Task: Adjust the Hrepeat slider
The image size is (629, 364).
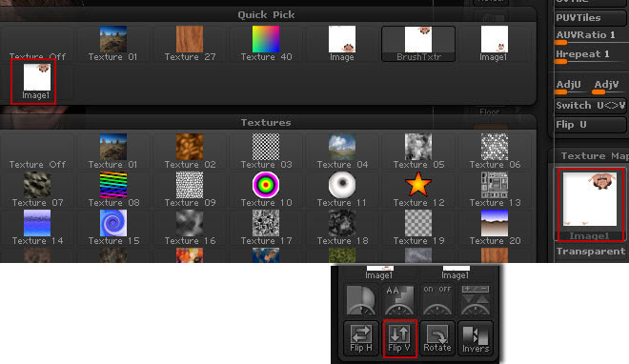Action: click(x=591, y=56)
